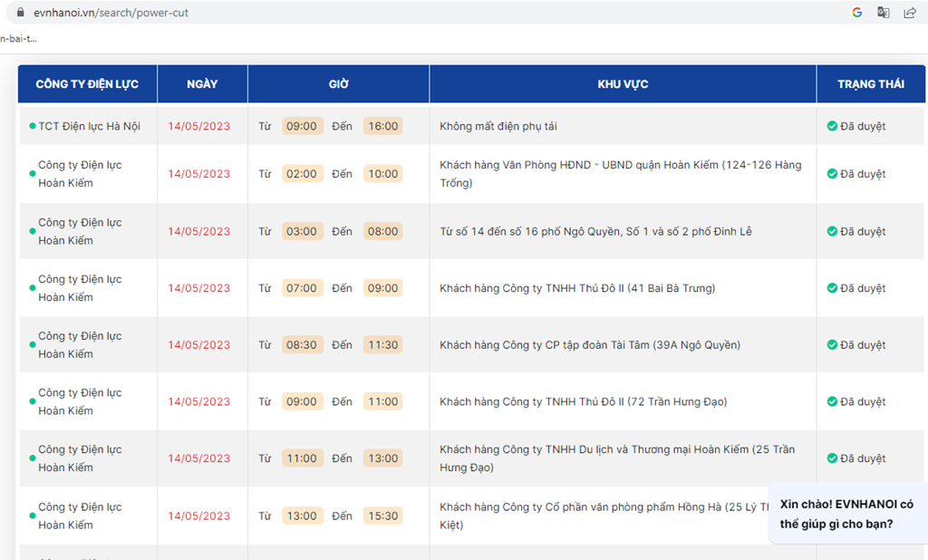Click the 'n-bai-t...' bookmark item
The height and width of the screenshot is (560, 928).
(18, 38)
